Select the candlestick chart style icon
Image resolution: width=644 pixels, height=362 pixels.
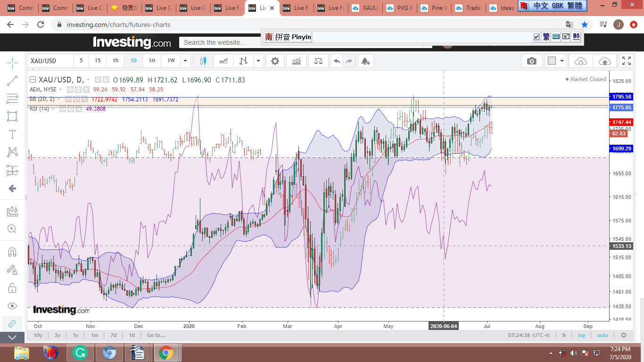[203, 61]
